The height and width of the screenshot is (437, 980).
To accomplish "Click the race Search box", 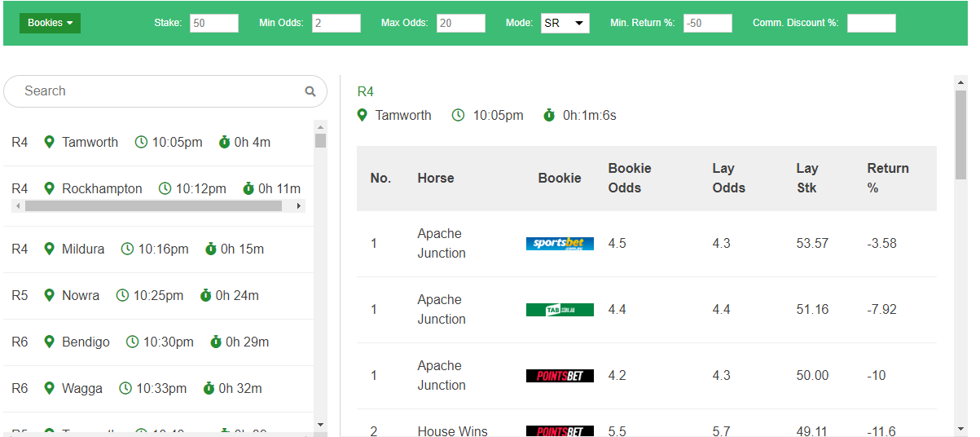I will coord(165,91).
